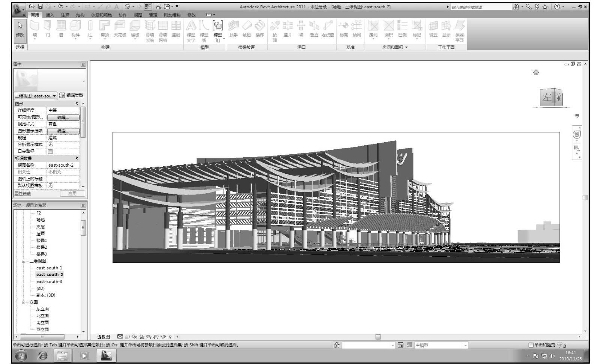Image resolution: width=595 pixels, height=364 pixels.
Task: Toggle the 单击和拖曳 checkbox in status bar
Action: tap(531, 345)
